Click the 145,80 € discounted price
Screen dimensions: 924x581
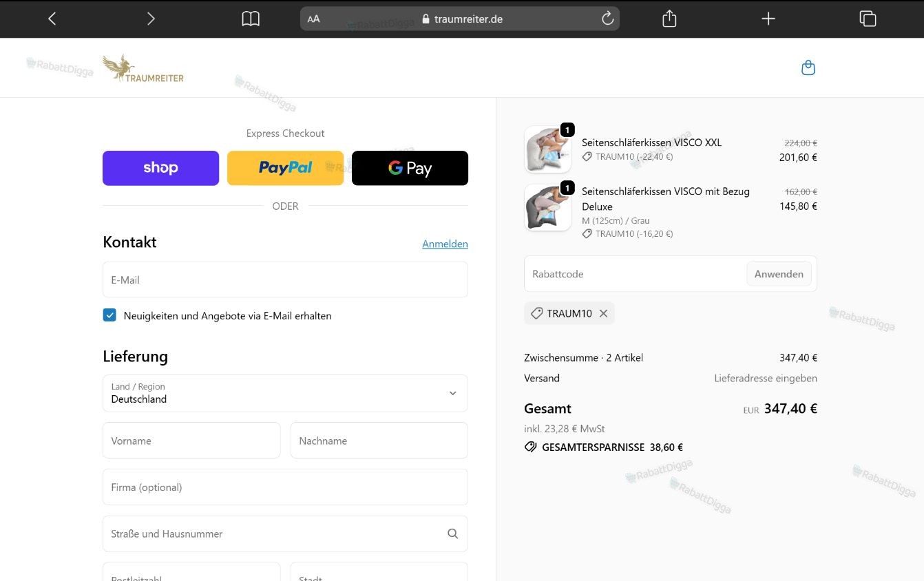798,206
